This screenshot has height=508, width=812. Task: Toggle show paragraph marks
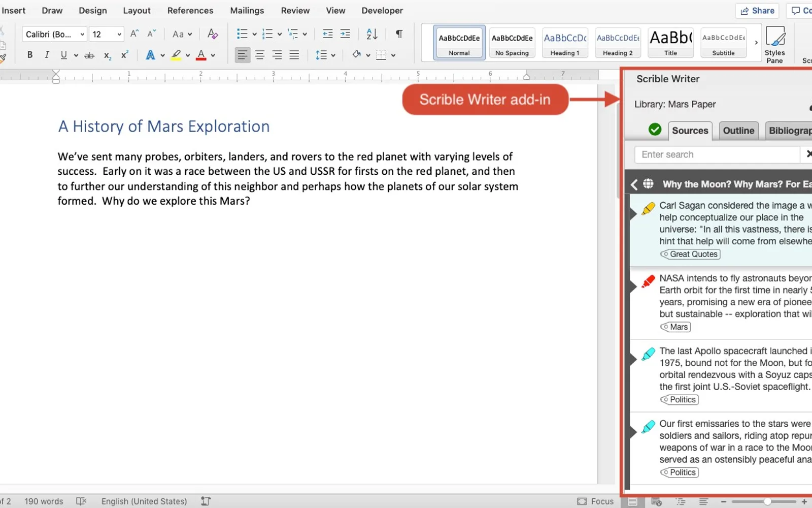point(399,34)
